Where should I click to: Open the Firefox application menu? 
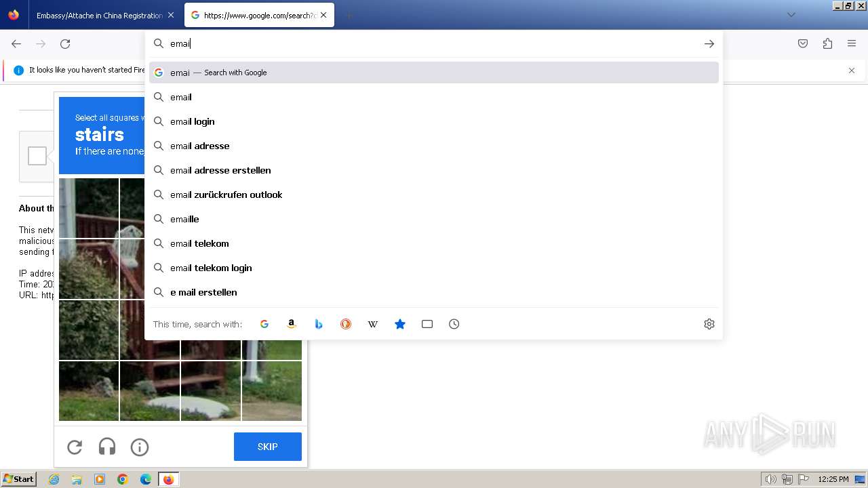(852, 43)
